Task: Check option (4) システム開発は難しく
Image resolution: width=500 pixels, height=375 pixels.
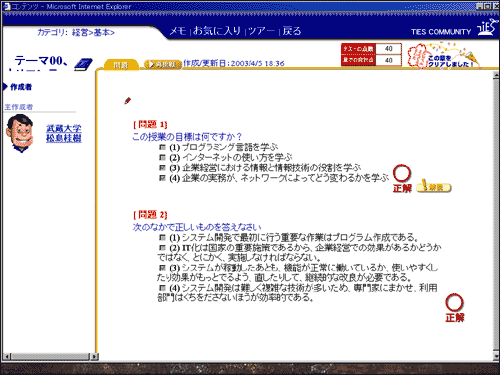Action: (x=162, y=288)
